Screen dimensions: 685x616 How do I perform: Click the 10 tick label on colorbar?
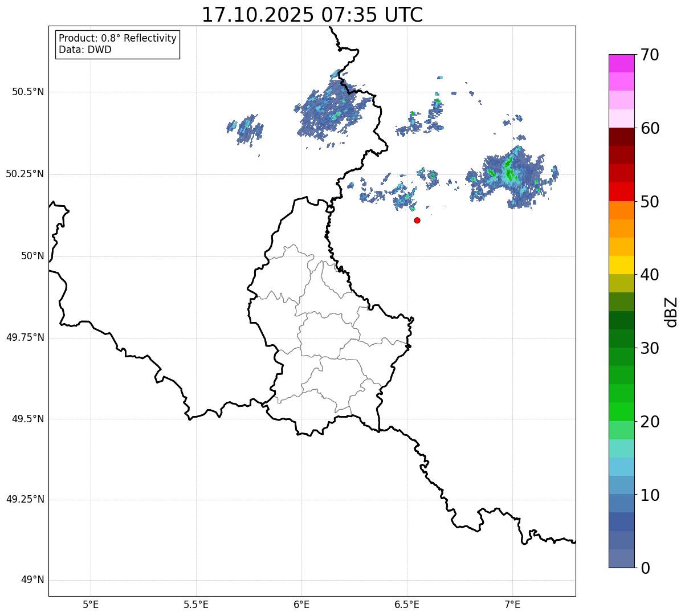[x=650, y=495]
